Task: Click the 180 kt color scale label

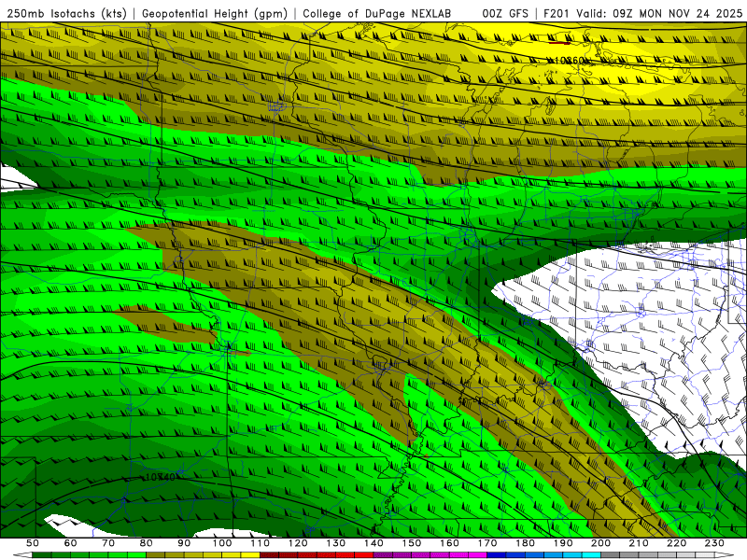Action: coord(525,543)
